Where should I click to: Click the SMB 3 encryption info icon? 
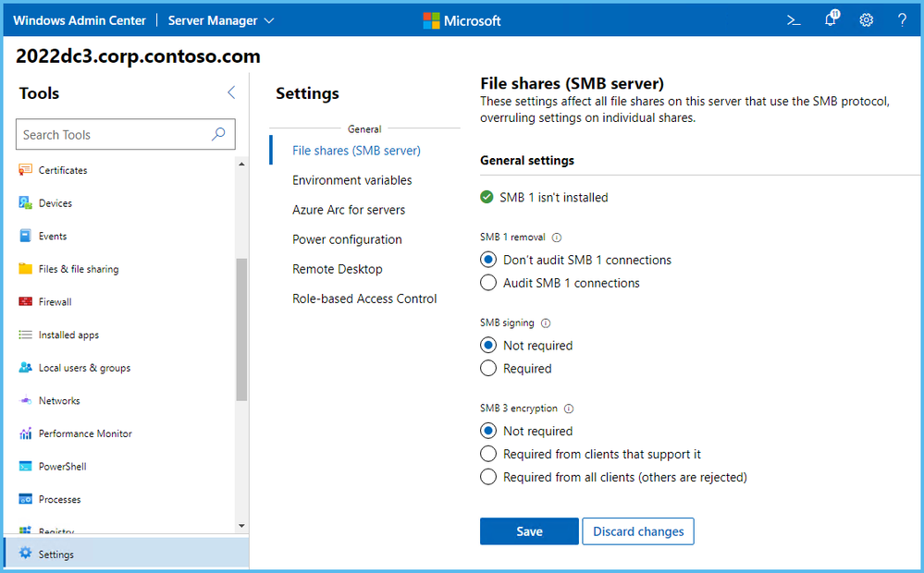[569, 408]
